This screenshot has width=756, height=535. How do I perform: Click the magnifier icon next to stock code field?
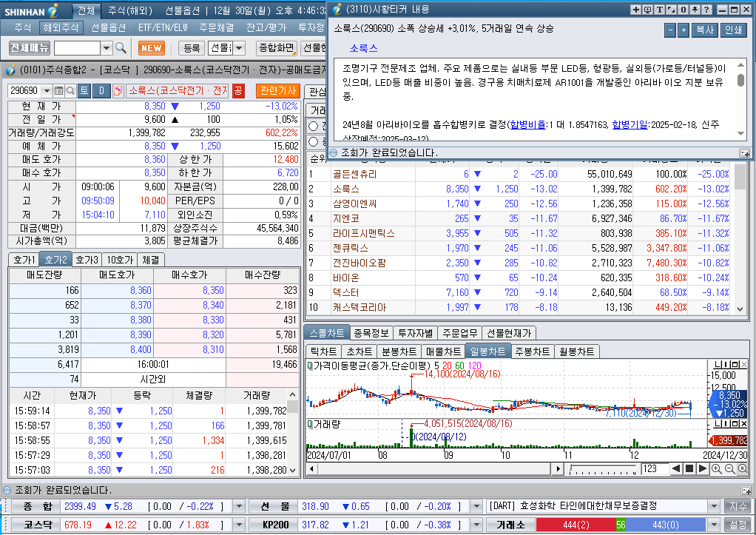[x=70, y=91]
